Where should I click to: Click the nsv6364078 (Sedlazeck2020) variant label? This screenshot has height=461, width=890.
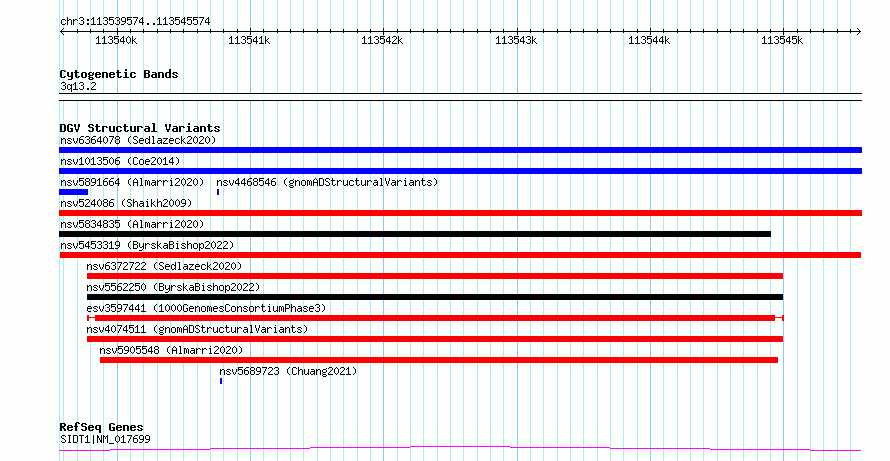pos(138,140)
